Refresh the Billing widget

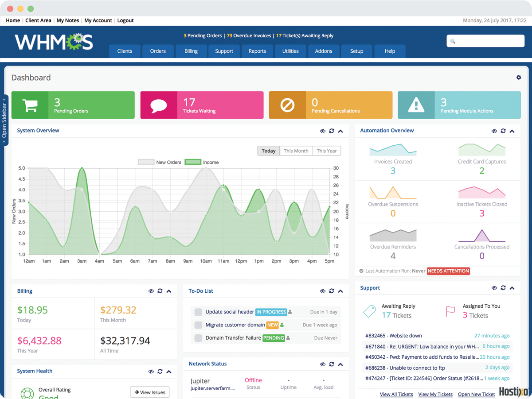[160, 291]
